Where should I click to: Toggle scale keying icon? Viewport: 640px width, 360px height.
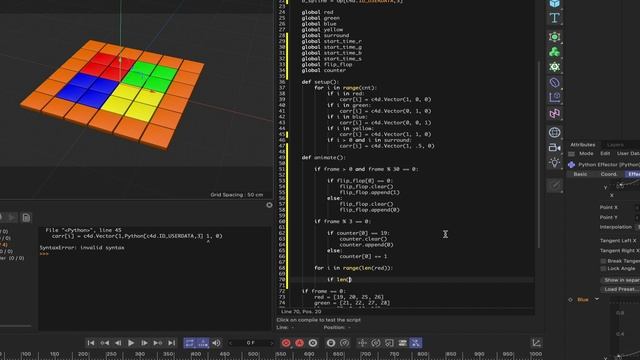click(389, 343)
